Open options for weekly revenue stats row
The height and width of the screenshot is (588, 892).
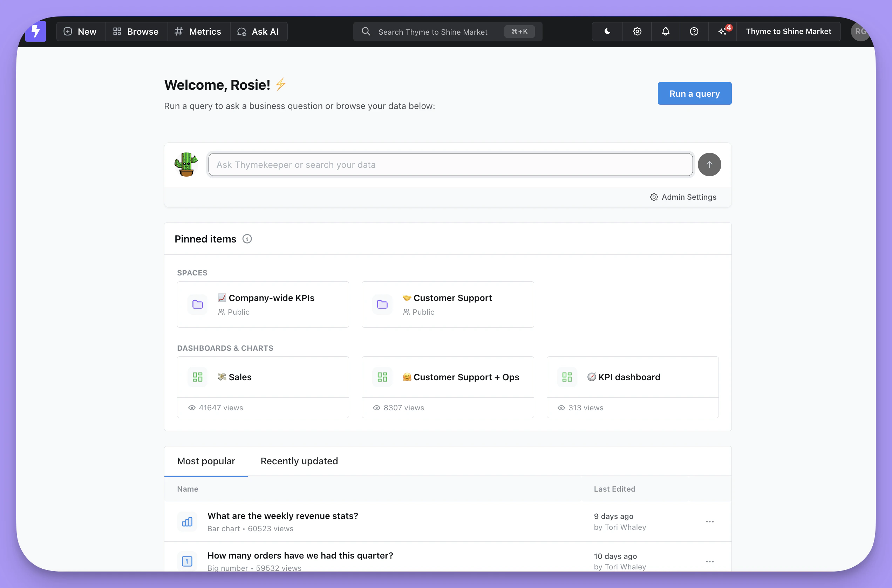click(709, 522)
